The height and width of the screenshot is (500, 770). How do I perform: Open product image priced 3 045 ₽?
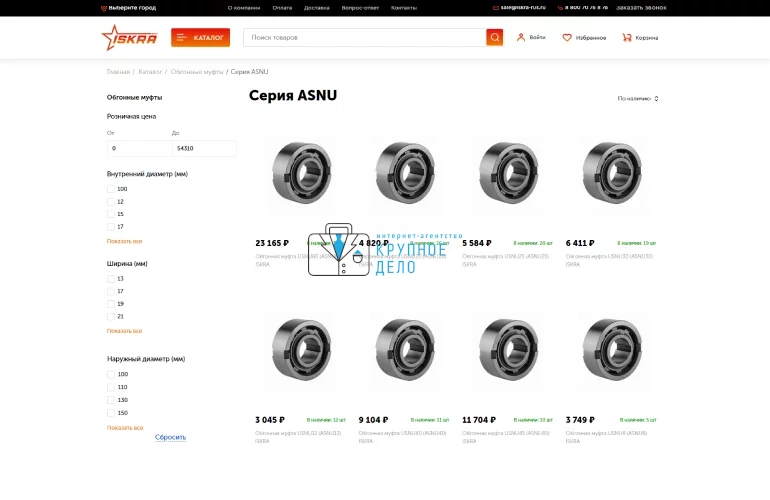301,350
